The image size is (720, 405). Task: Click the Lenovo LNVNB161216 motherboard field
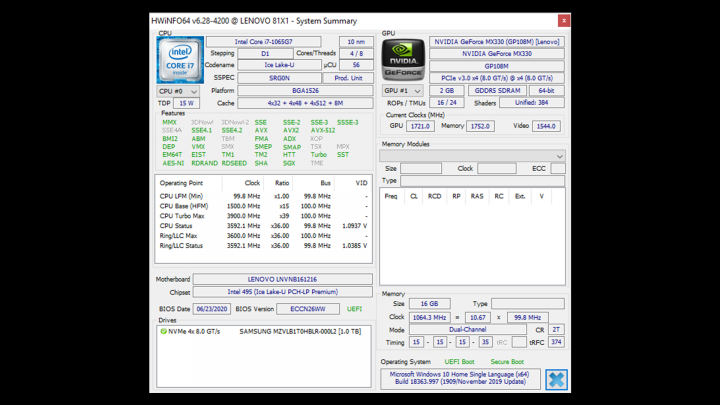(282, 279)
